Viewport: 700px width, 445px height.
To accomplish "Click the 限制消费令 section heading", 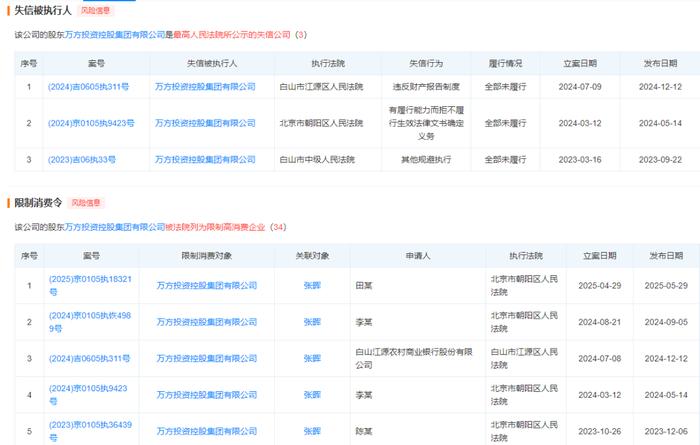I will (38, 203).
